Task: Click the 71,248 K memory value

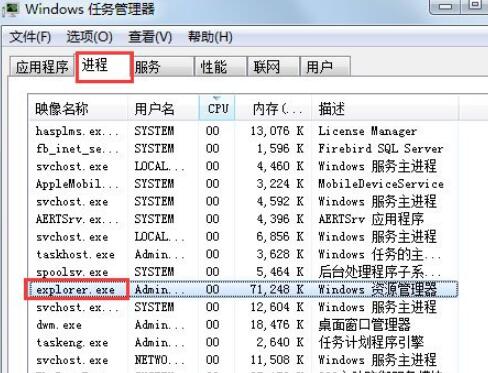Action: tap(277, 290)
